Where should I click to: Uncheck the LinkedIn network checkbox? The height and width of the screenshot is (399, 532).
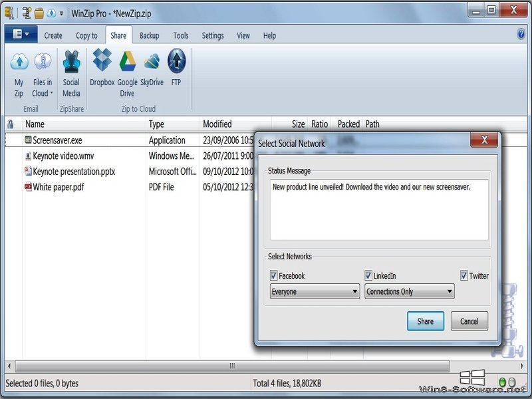[x=368, y=275]
